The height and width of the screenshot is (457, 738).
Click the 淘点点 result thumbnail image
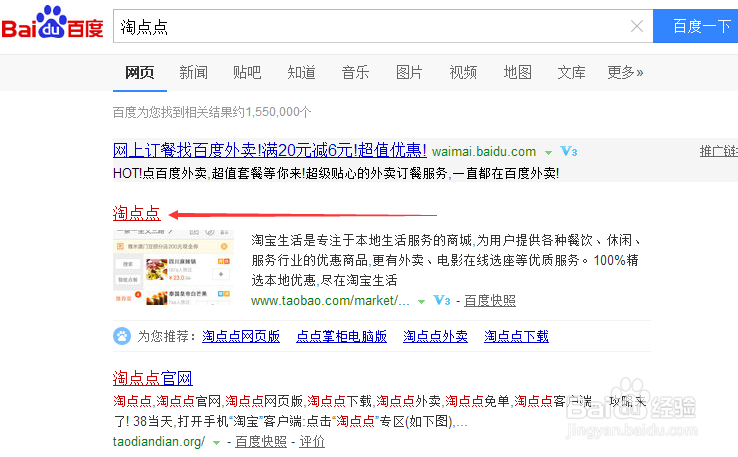[173, 267]
